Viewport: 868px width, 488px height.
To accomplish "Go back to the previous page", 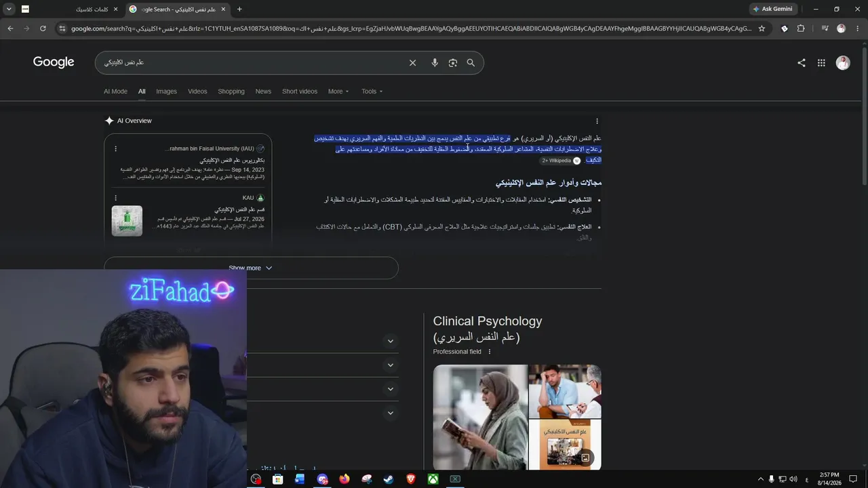I will pos(10,28).
